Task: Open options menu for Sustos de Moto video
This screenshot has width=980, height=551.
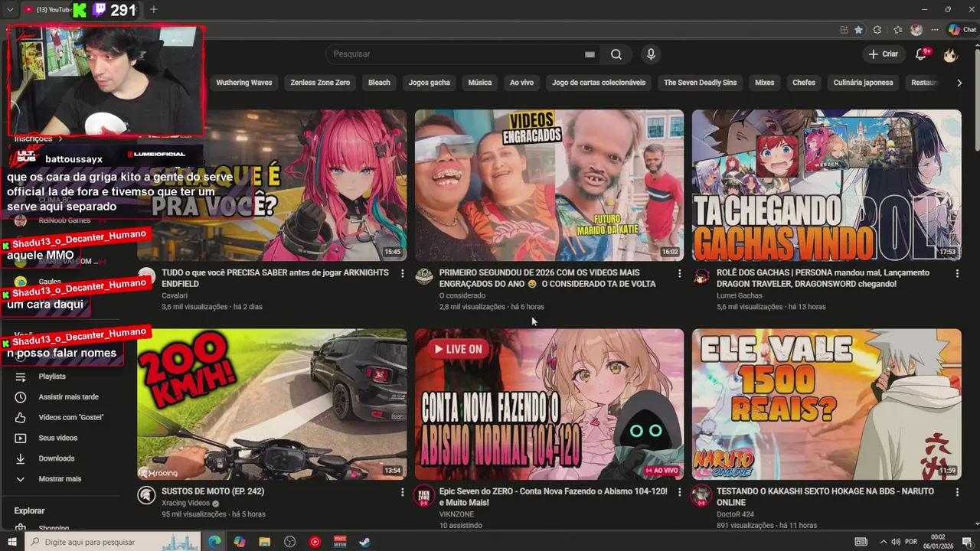Action: tap(402, 492)
